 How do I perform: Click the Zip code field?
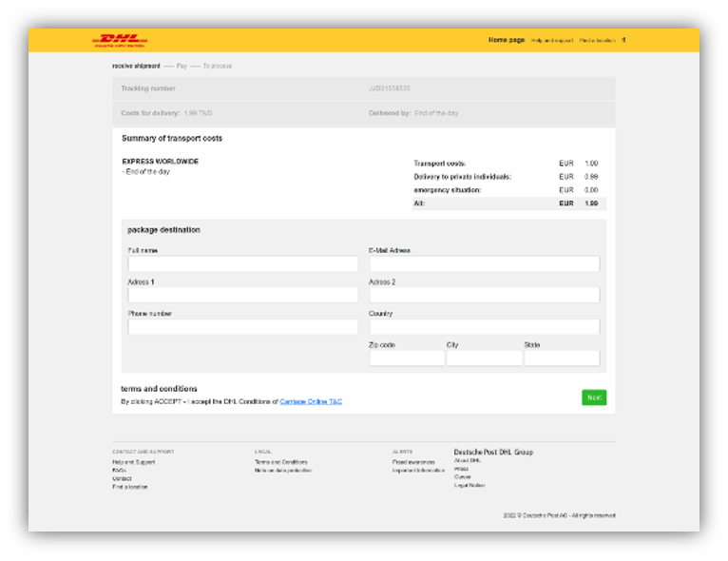point(407,358)
